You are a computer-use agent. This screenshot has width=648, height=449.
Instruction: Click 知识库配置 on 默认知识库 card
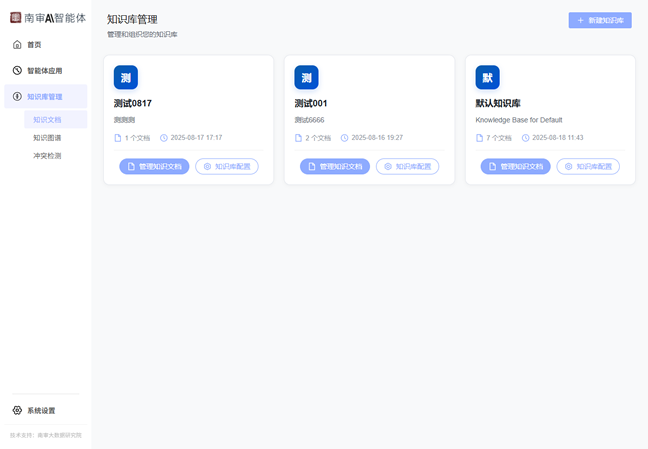click(x=588, y=166)
